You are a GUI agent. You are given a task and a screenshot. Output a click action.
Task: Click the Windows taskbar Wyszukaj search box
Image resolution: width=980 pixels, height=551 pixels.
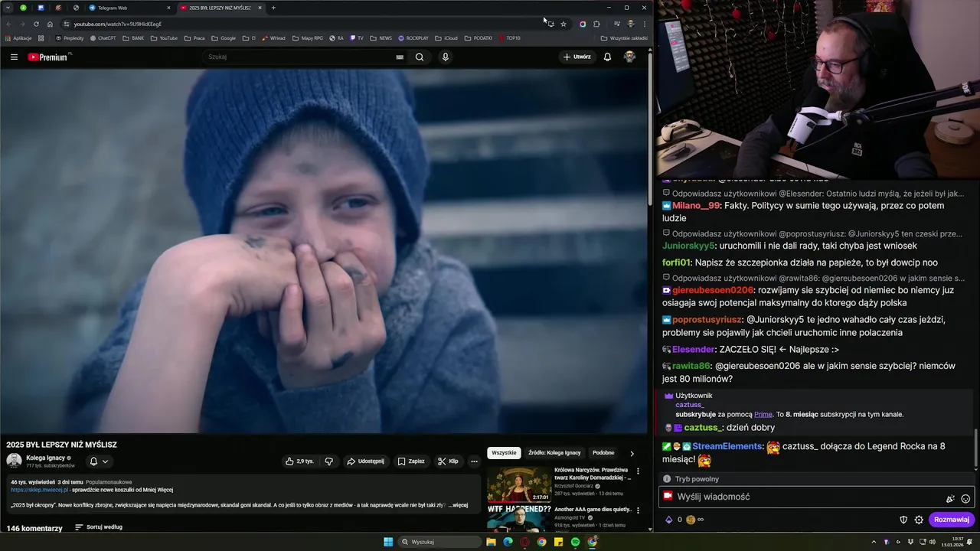coord(440,542)
